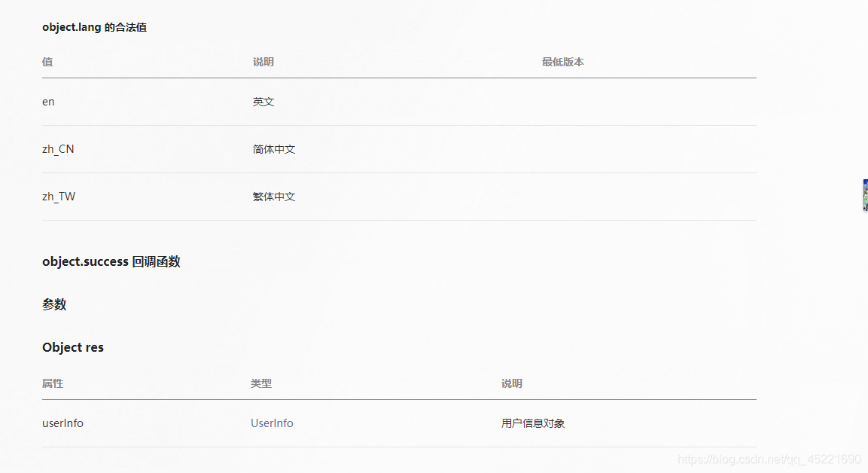
Task: Select the zh_CN value cell
Action: (x=58, y=149)
